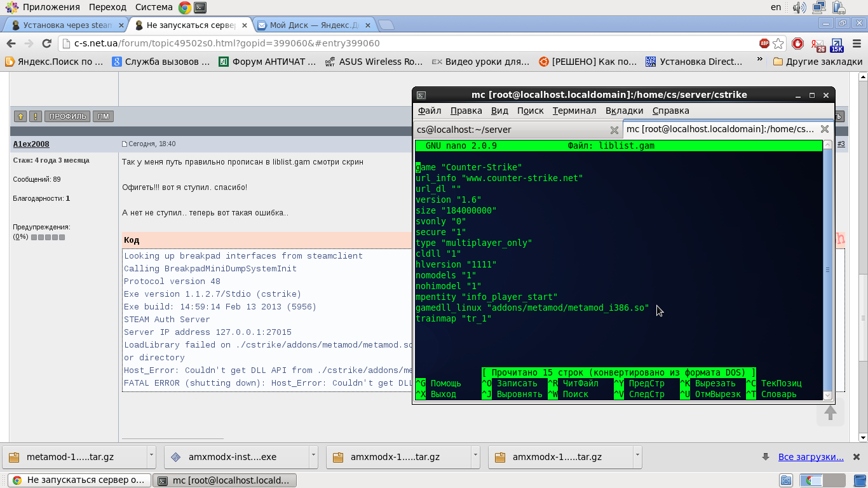
Task: Open the Установка Direct... bookmark
Action: click(x=694, y=62)
